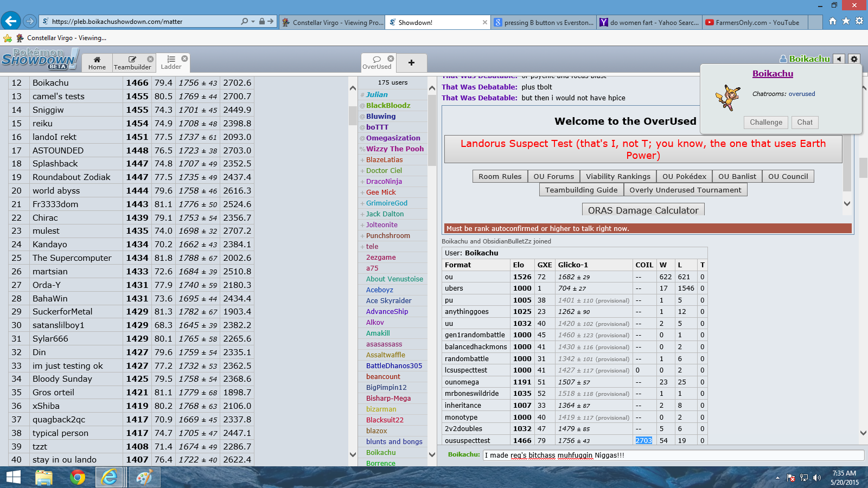This screenshot has height=488, width=868.
Task: Click the chat message input field
Action: point(673,455)
